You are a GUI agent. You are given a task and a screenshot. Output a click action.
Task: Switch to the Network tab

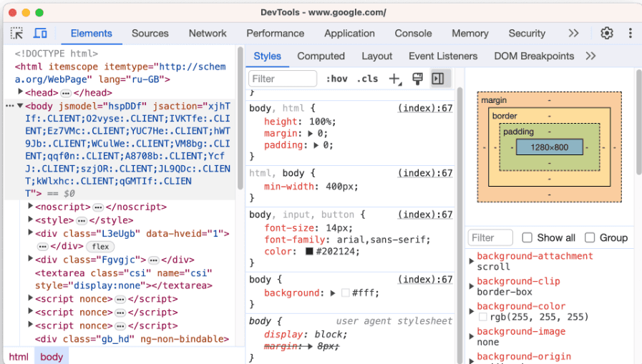(x=208, y=34)
